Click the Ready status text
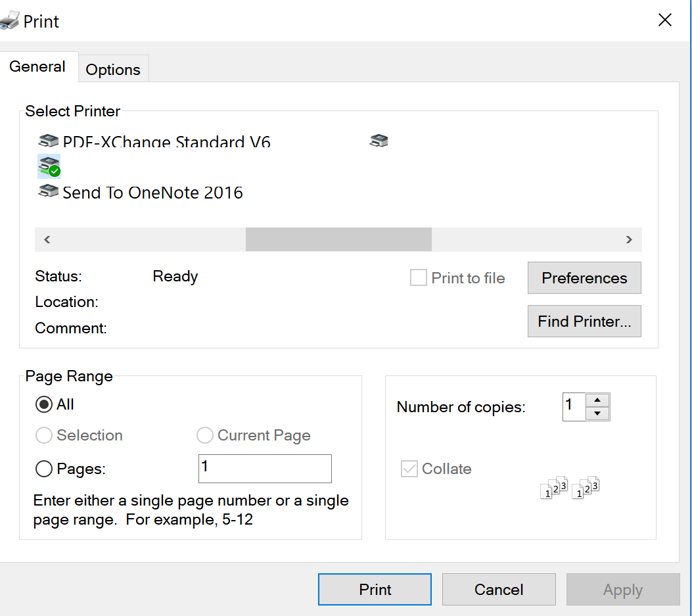This screenshot has width=692, height=616. click(175, 276)
